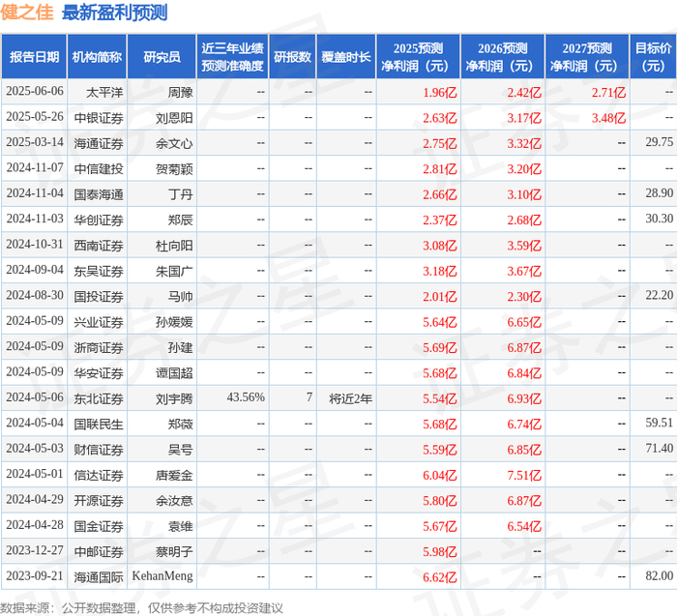Select the 报告日期 column header
The height and width of the screenshot is (616, 677).
(34, 57)
